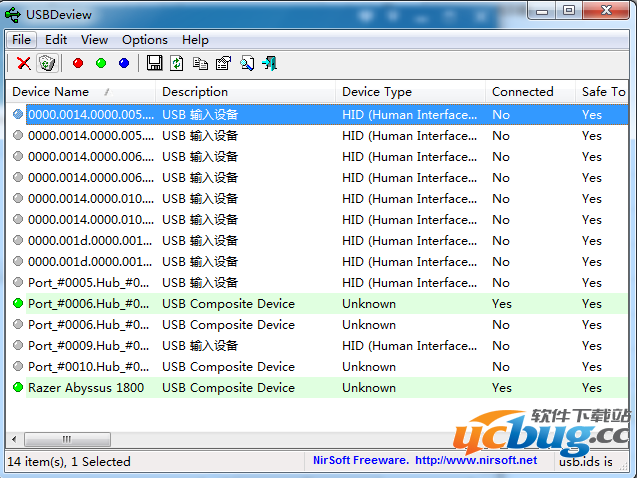The height and width of the screenshot is (478, 637).
Task: Click the properties toolbar icon
Action: click(223, 63)
